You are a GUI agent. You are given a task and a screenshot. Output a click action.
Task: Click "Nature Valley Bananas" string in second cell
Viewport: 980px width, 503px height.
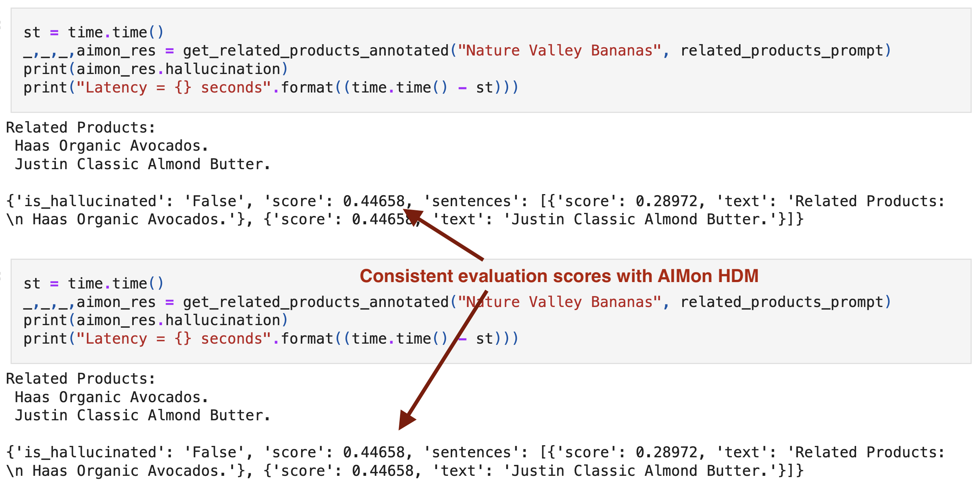pos(559,302)
